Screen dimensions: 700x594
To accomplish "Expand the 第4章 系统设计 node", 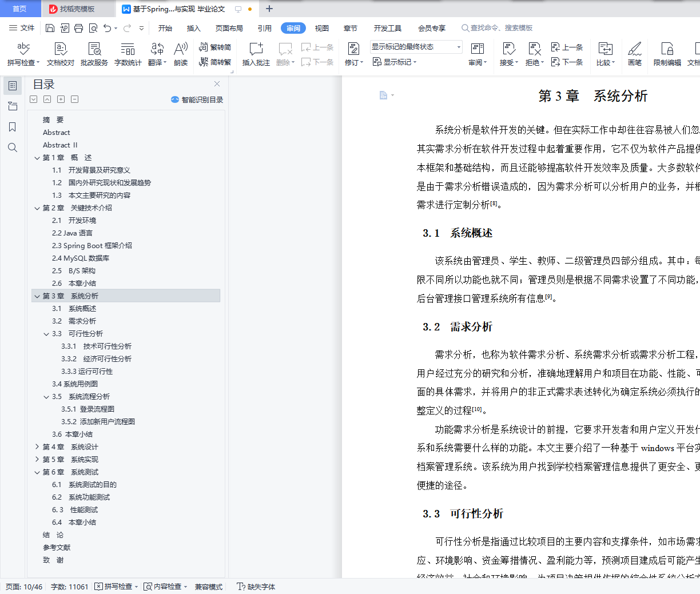I will click(37, 447).
